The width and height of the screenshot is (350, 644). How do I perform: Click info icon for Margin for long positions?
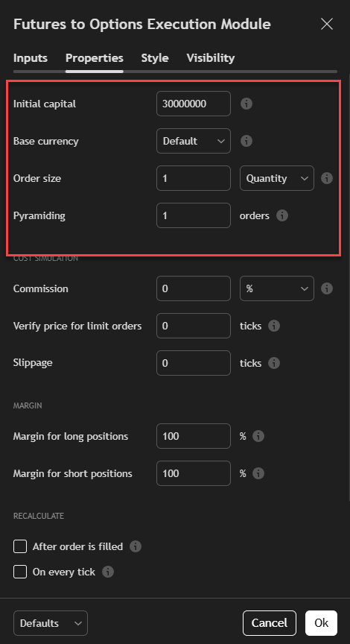coord(258,436)
